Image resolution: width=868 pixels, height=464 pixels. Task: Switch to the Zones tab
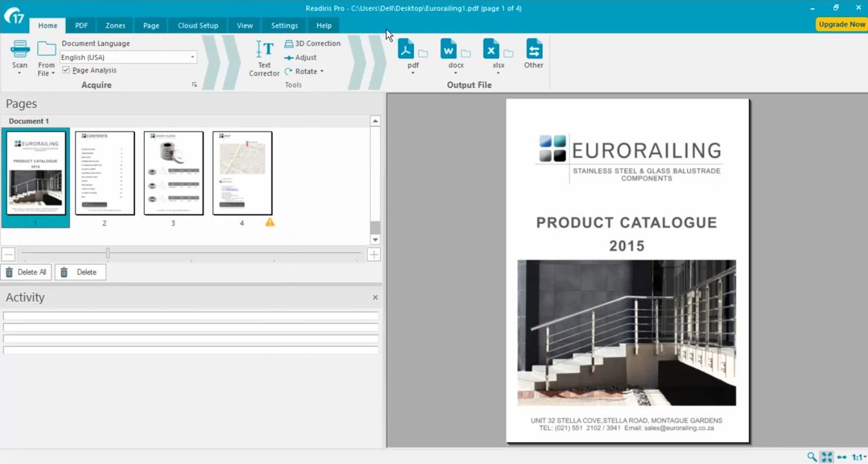tap(115, 26)
